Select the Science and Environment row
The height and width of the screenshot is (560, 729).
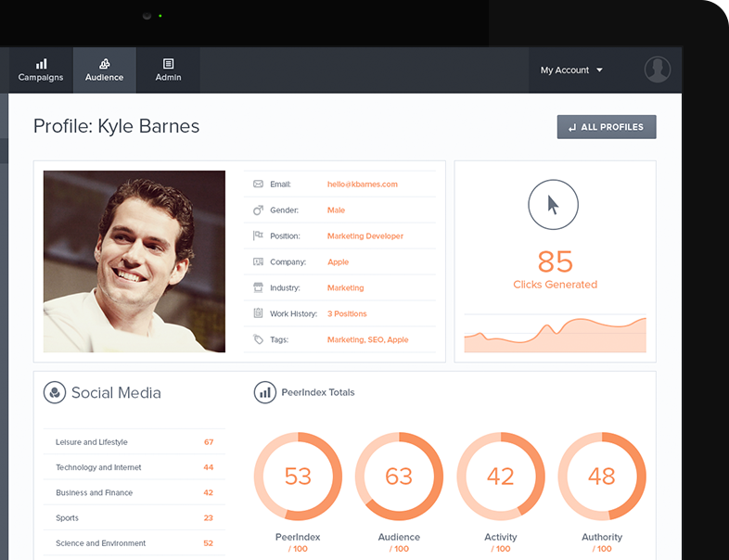(x=134, y=542)
